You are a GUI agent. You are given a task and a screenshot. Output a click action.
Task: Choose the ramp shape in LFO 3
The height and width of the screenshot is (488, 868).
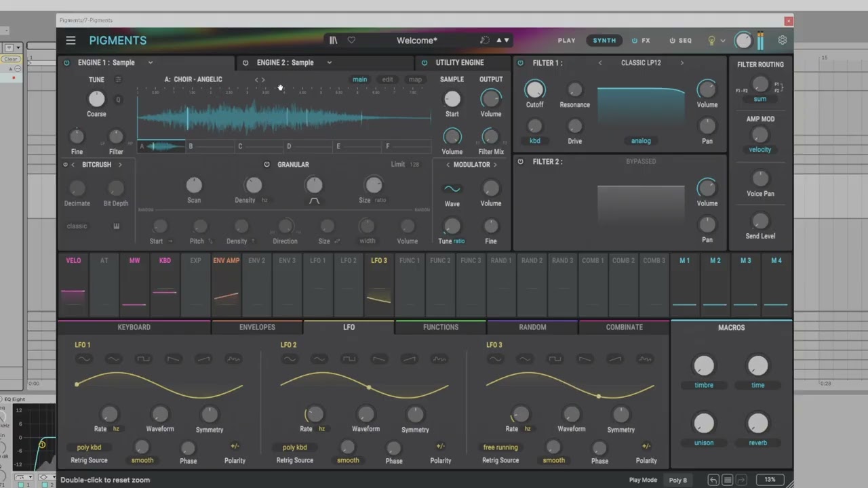614,359
